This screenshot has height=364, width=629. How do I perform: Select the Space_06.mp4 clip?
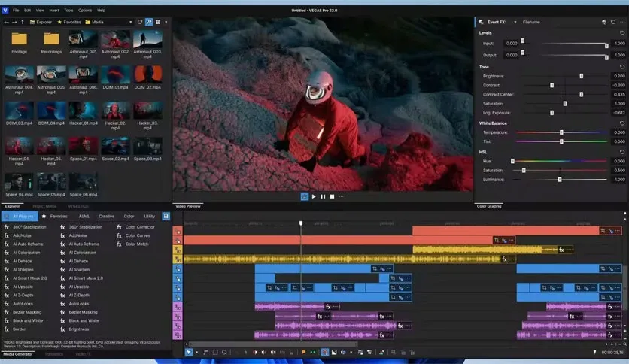[x=83, y=185]
